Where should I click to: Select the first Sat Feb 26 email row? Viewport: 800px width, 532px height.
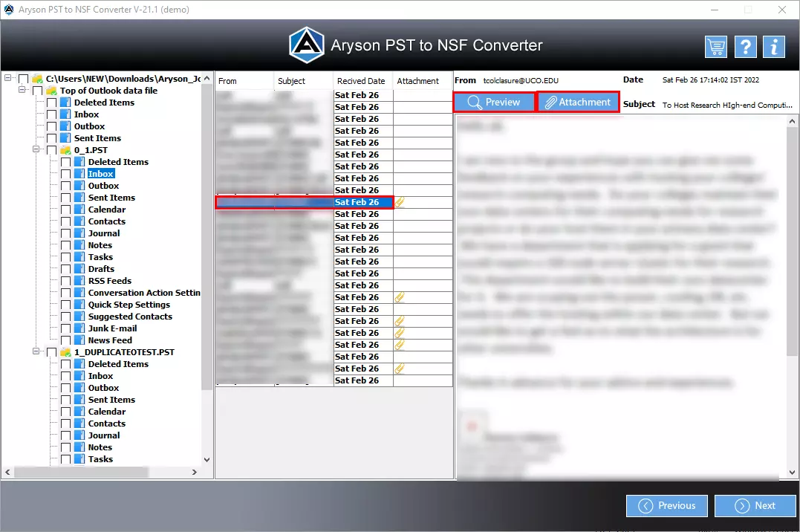[x=334, y=95]
